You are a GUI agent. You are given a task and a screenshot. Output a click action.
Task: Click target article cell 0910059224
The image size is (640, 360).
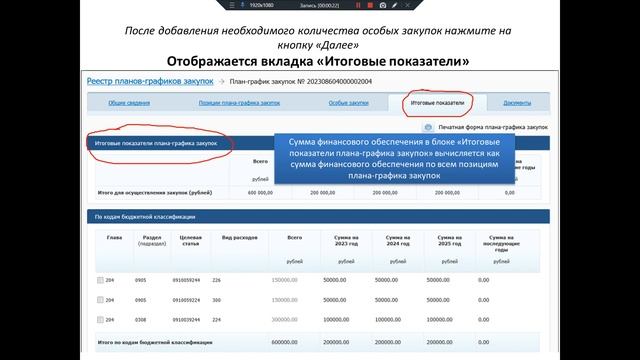(186, 300)
